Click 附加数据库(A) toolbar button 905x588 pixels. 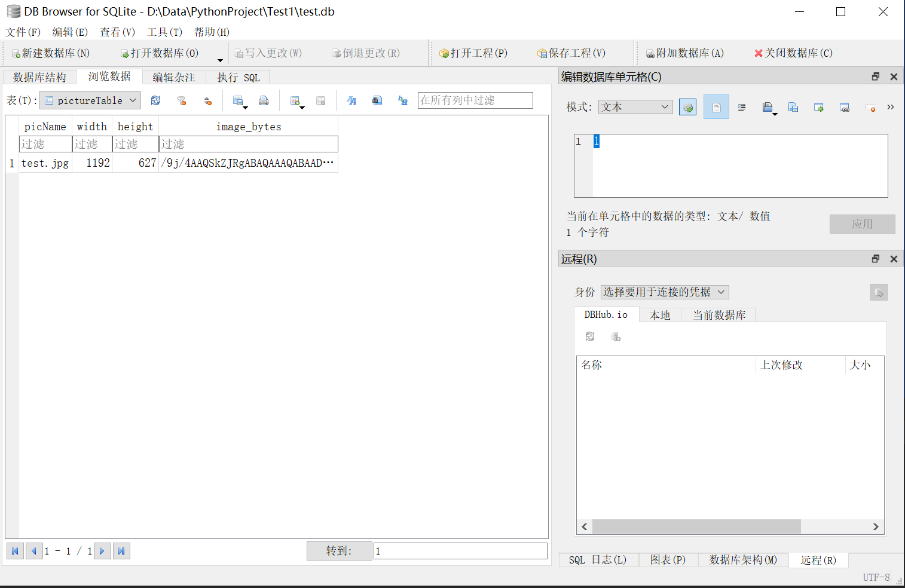[x=685, y=53]
